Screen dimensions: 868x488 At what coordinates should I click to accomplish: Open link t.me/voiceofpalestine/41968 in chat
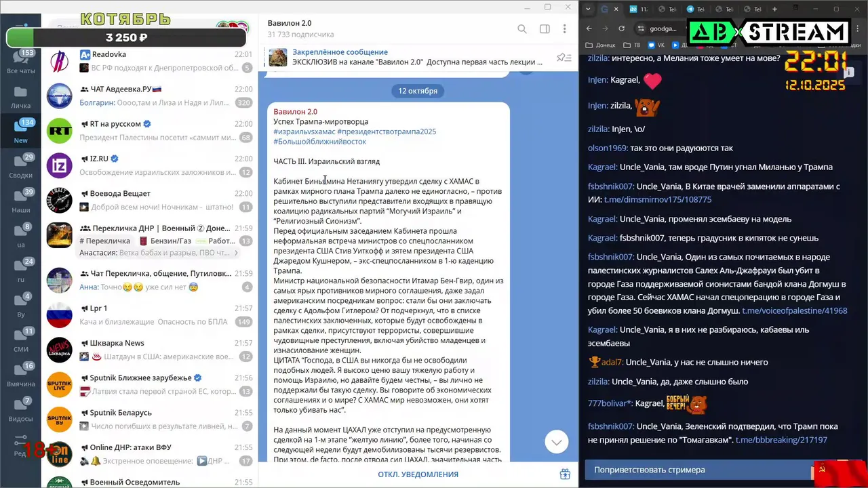point(795,310)
